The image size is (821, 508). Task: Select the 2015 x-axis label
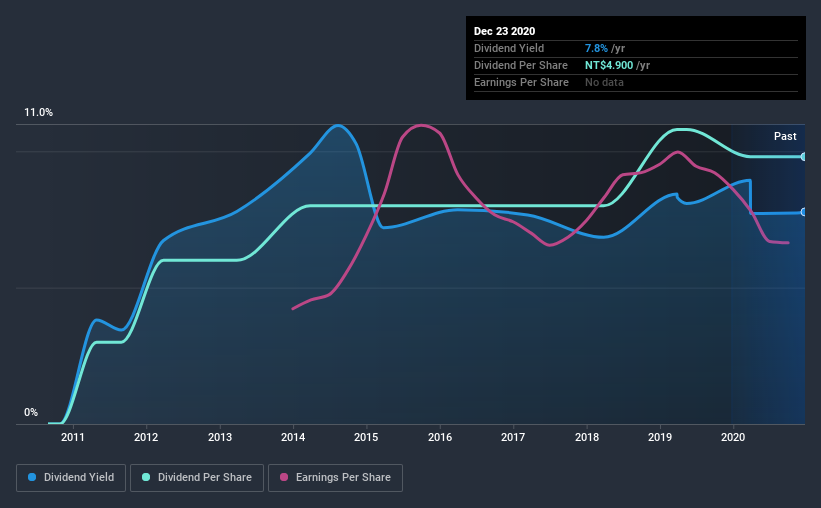coord(366,437)
